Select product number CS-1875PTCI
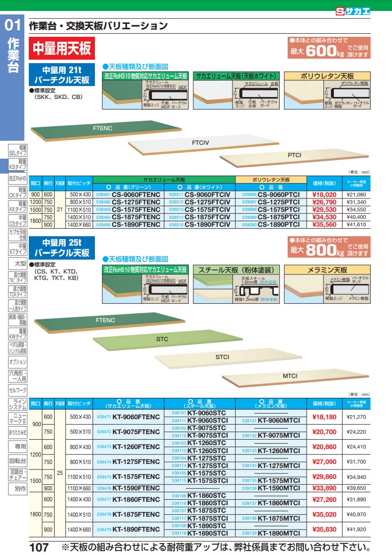Image resolution: width=392 pixels, height=555 pixels. tap(279, 217)
